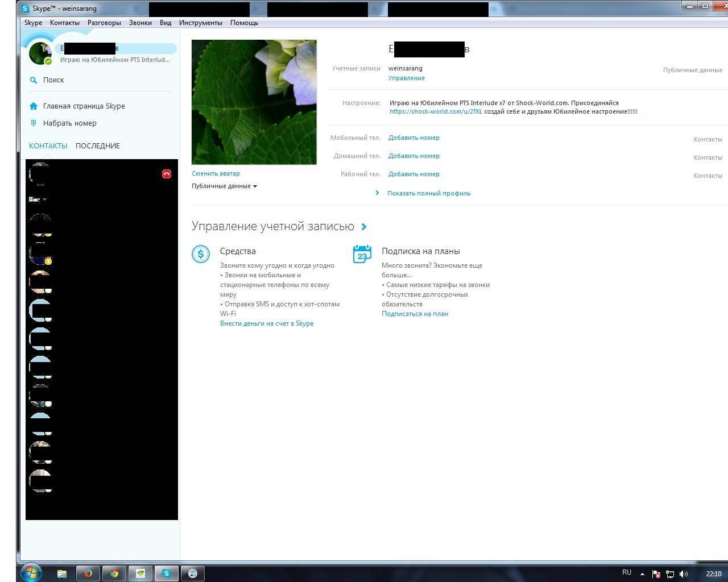Open Firefox from the taskbar

coord(88,573)
